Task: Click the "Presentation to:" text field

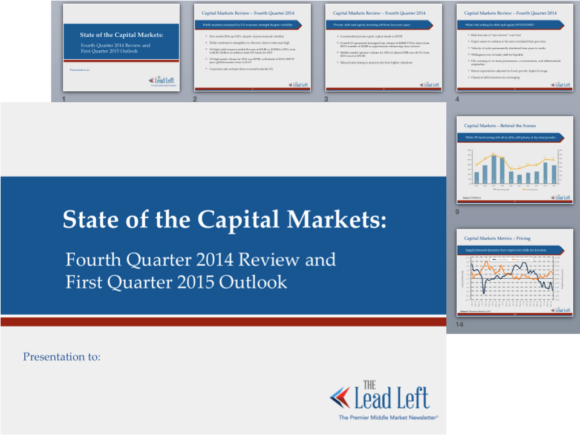Action: pos(62,357)
